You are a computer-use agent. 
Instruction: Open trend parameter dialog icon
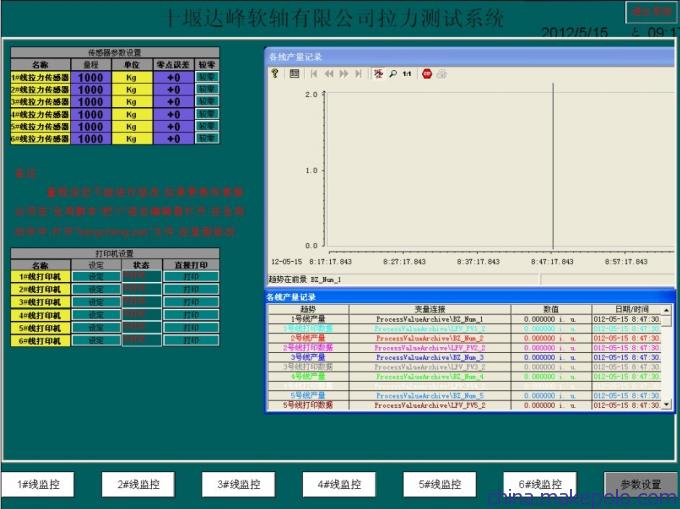tap(294, 73)
